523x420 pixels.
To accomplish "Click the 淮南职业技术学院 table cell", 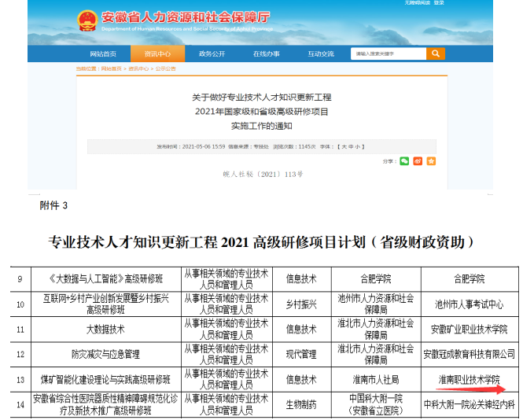I will click(469, 379).
